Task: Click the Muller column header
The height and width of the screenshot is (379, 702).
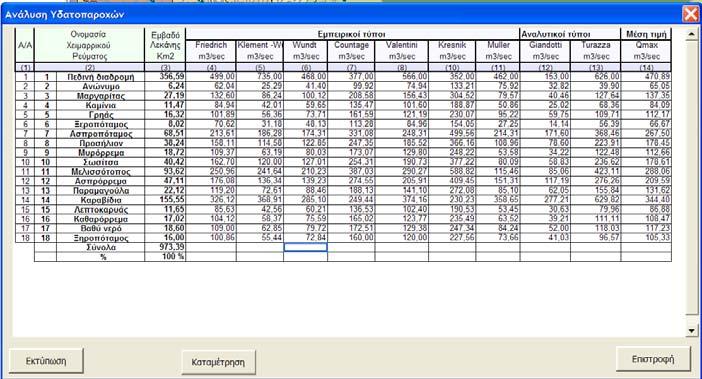Action: click(x=498, y=45)
